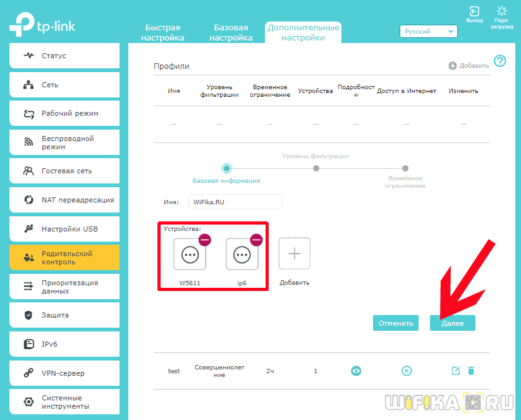Viewport: 521px width, 420px height.
Task: Click the Системные инструменты gear icon
Action: coord(29,402)
